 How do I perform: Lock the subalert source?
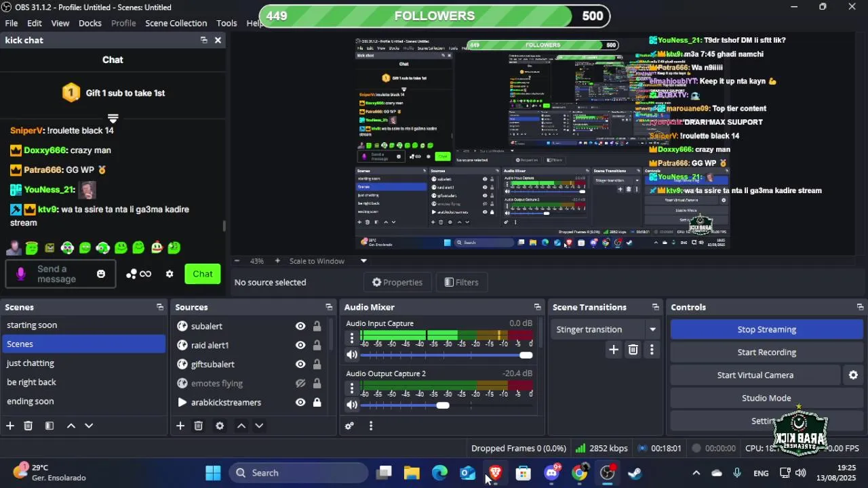(317, 326)
